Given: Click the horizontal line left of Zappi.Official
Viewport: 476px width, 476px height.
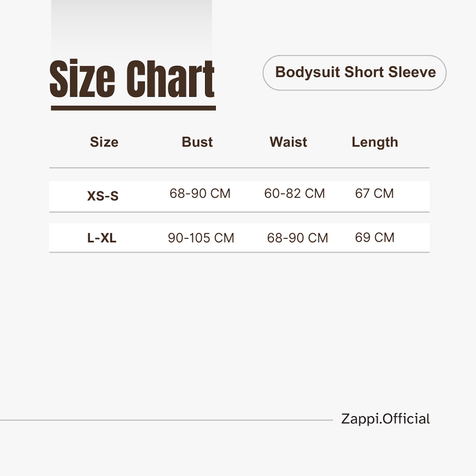Looking at the screenshot, I should click(x=166, y=420).
